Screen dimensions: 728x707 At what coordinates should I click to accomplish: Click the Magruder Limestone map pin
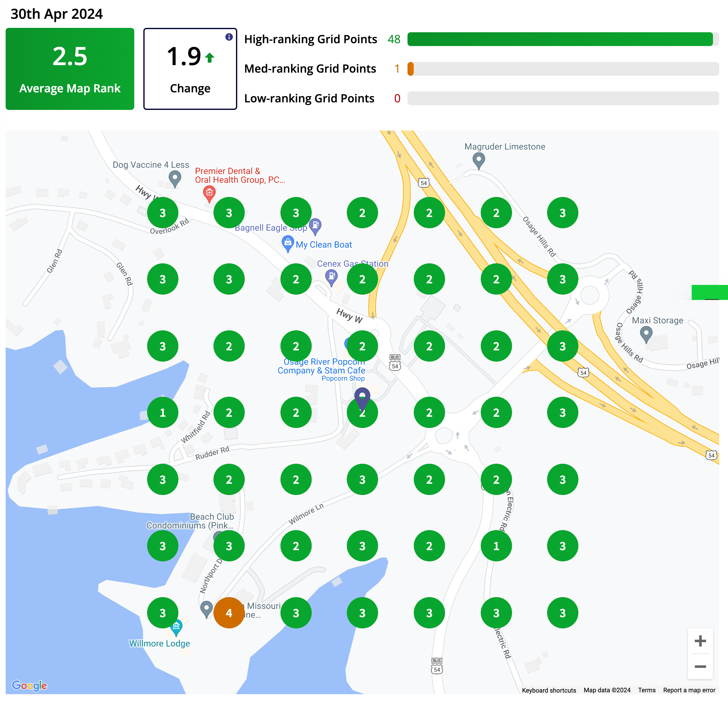tap(479, 161)
